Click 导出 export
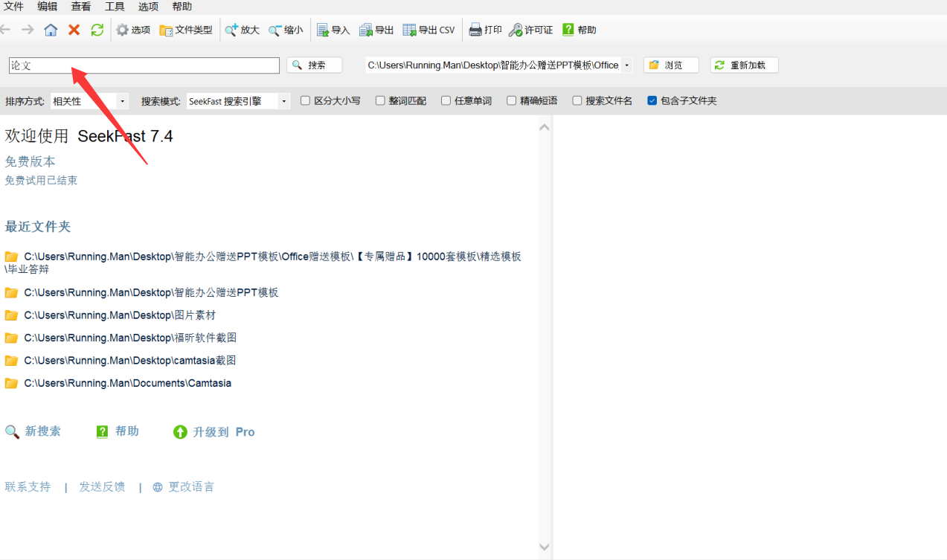Screen dimensions: 947x560 click(x=376, y=30)
